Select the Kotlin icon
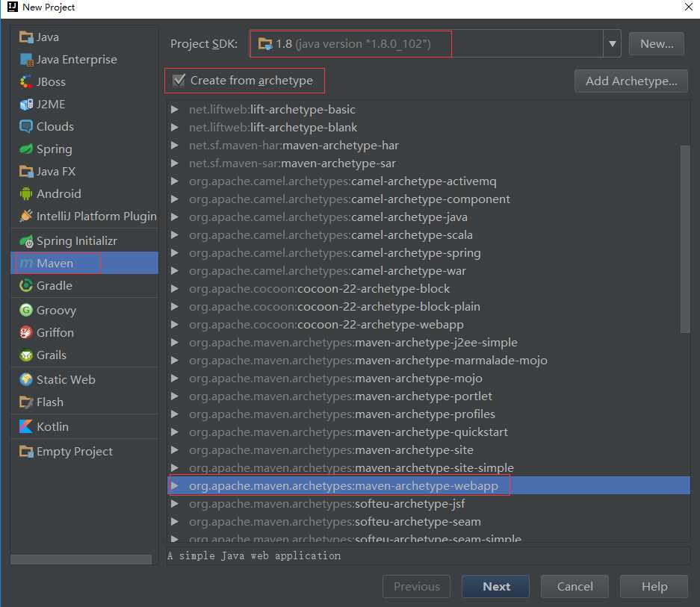The image size is (700, 607). click(x=26, y=426)
